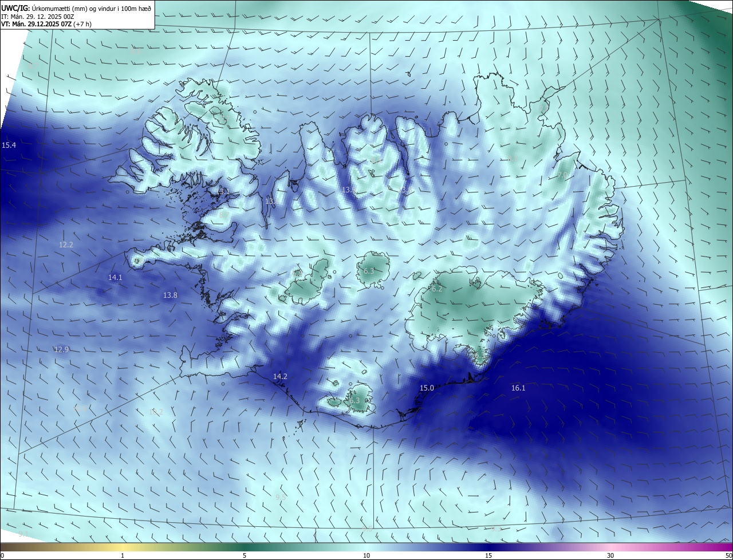Click the faint 10.2 value label

[156, 412]
